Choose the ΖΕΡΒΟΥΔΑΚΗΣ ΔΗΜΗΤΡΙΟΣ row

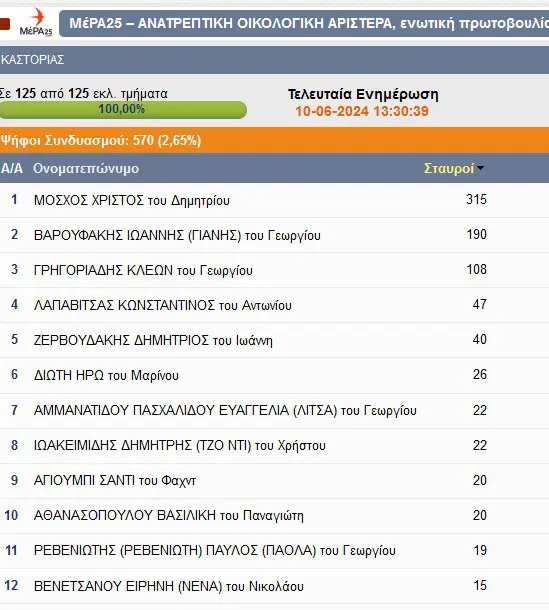pyautogui.click(x=274, y=340)
